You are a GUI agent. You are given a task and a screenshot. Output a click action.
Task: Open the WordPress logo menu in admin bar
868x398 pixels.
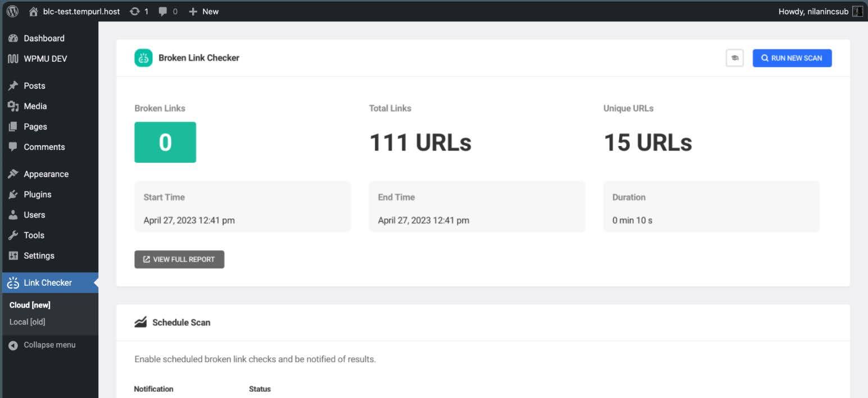tap(11, 11)
